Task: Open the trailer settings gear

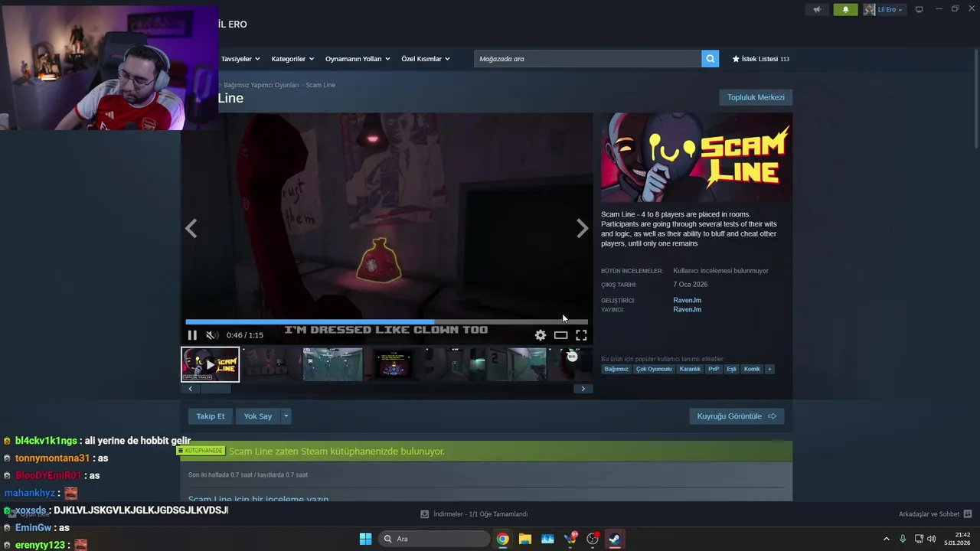Action: tap(541, 335)
